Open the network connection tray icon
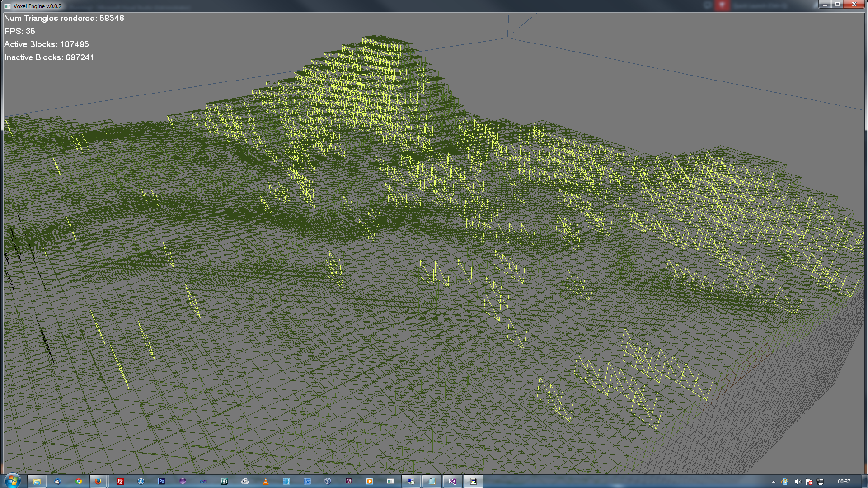This screenshot has height=488, width=868. tap(820, 482)
